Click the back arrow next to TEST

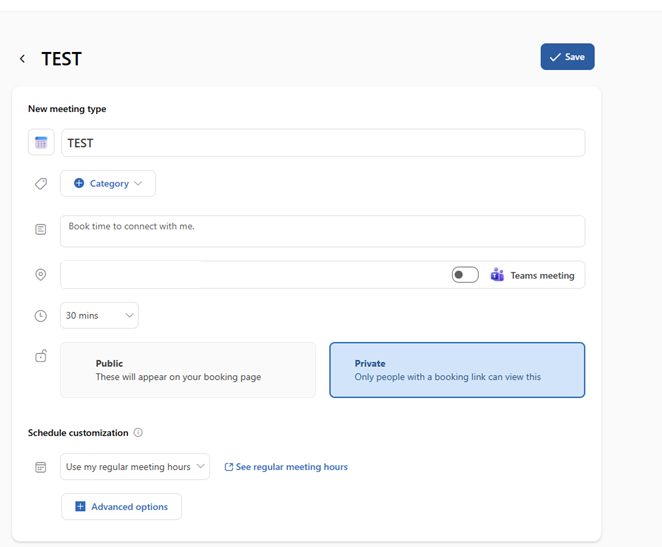pos(22,59)
